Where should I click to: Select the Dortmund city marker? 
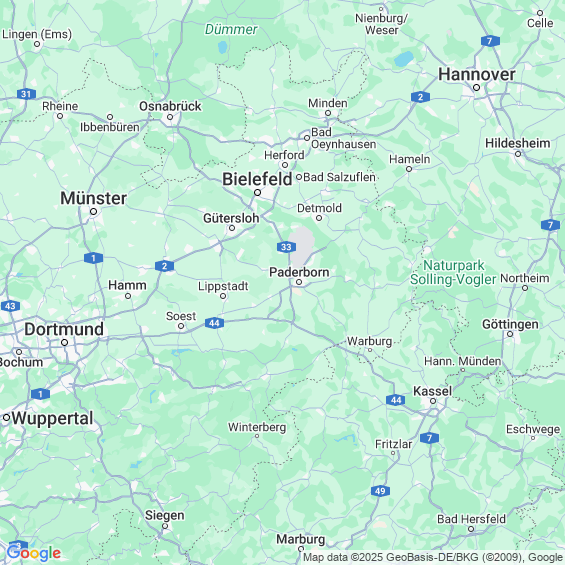point(64,342)
